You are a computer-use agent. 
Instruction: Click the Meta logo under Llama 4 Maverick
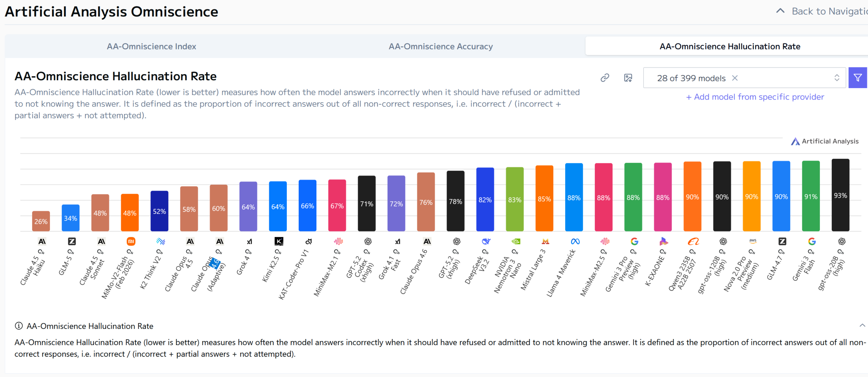coord(575,242)
